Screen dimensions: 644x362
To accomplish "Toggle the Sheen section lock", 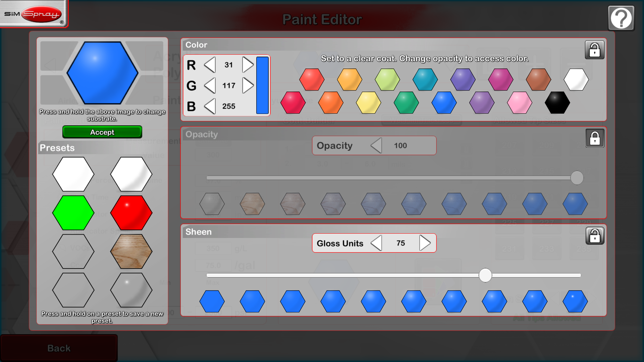I will [594, 236].
